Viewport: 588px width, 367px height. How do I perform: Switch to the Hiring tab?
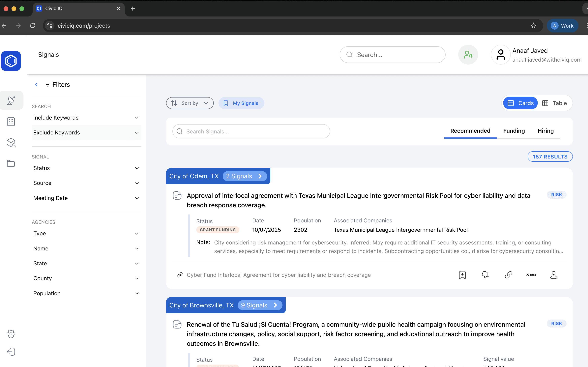545,131
